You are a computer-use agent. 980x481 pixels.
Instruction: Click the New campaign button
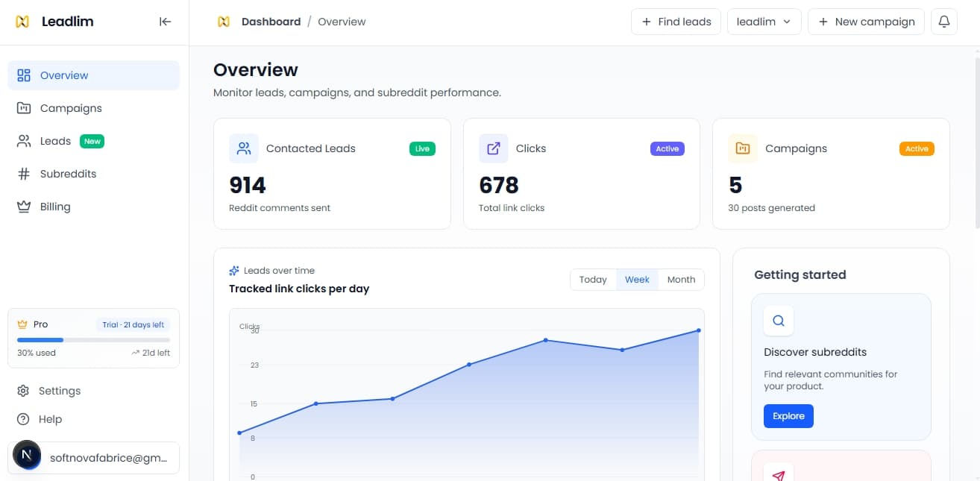coord(866,22)
